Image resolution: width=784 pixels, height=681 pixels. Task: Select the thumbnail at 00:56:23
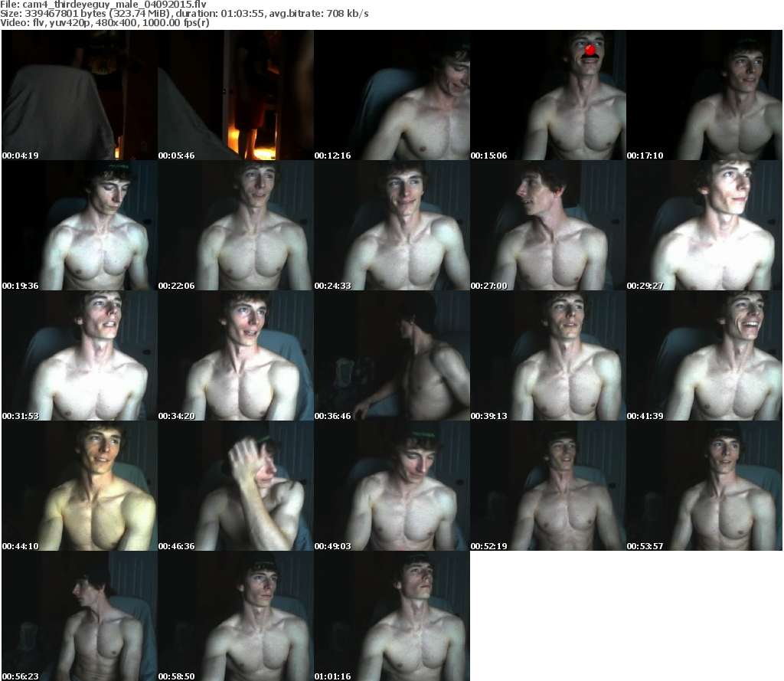80,616
